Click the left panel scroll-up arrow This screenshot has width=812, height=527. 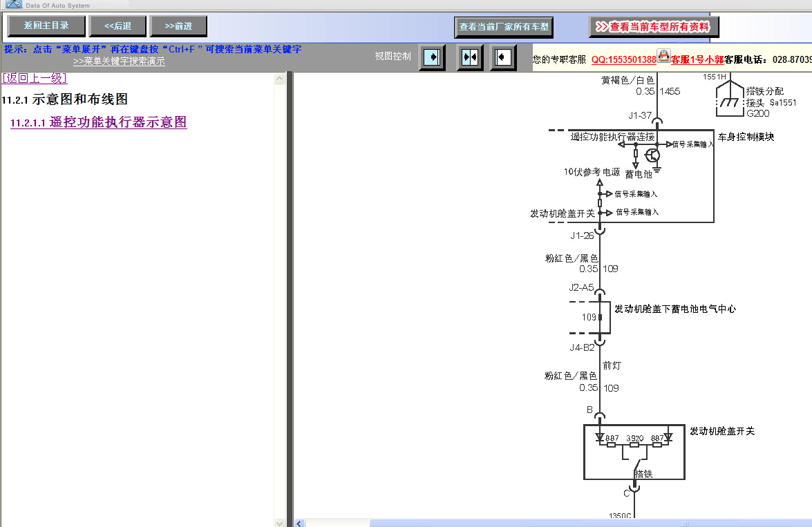click(280, 79)
